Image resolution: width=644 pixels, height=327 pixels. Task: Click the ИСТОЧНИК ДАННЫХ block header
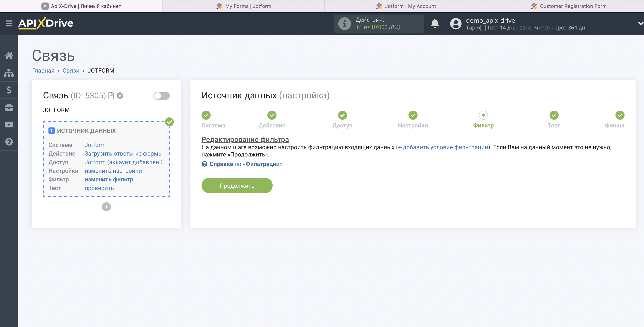86,131
